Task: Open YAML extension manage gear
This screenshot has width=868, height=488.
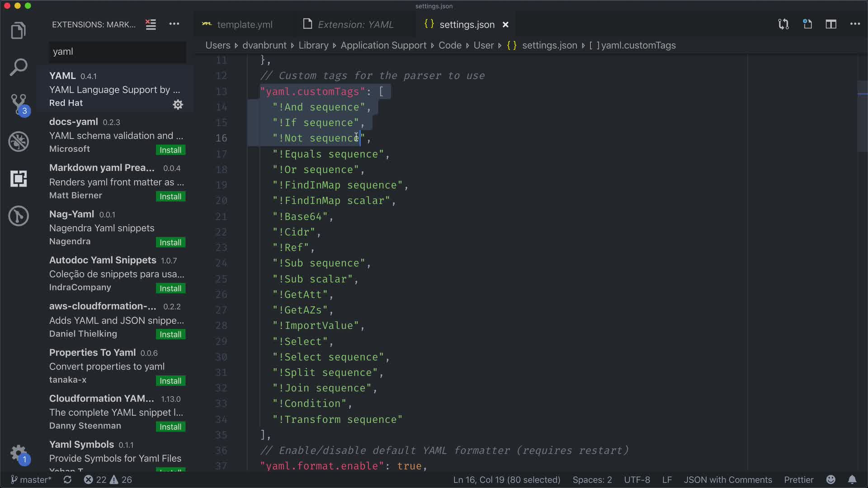Action: (x=178, y=104)
